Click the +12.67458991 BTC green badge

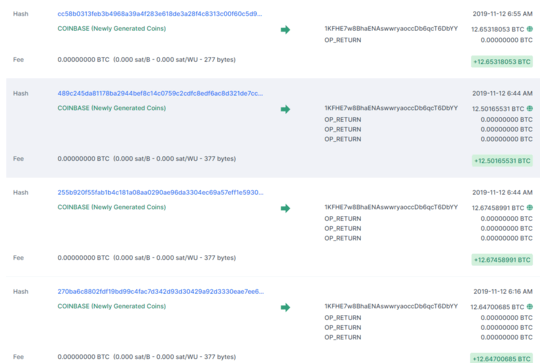tap(502, 260)
